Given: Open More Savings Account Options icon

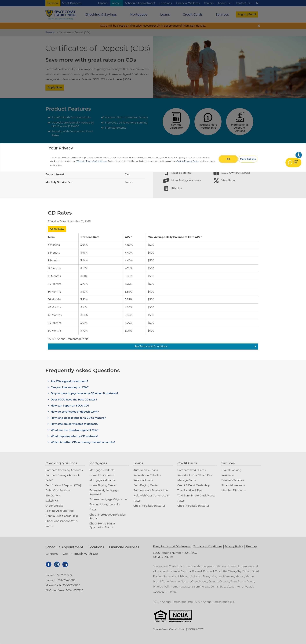Looking at the screenshot, I should coord(240,121).
